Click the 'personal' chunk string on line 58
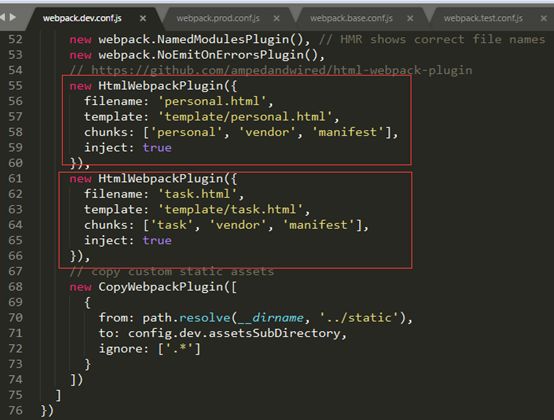Viewport: 554px width, 420px height. [186, 132]
